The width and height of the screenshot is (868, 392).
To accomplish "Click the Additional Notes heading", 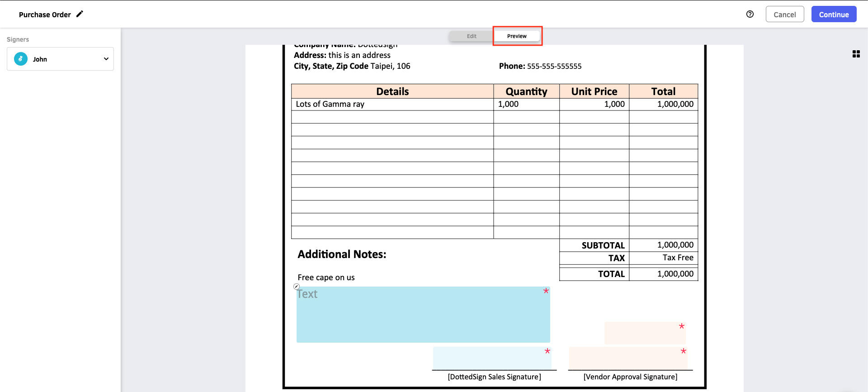I will 342,254.
